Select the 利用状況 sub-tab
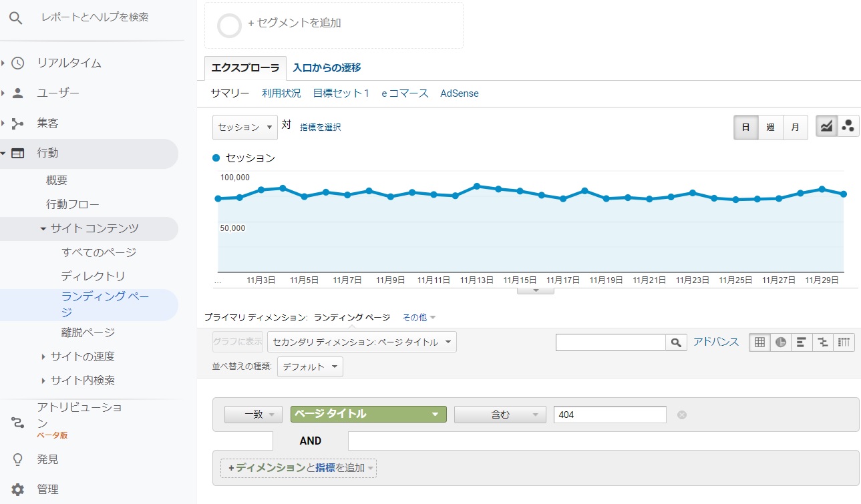This screenshot has width=861, height=504. (281, 93)
